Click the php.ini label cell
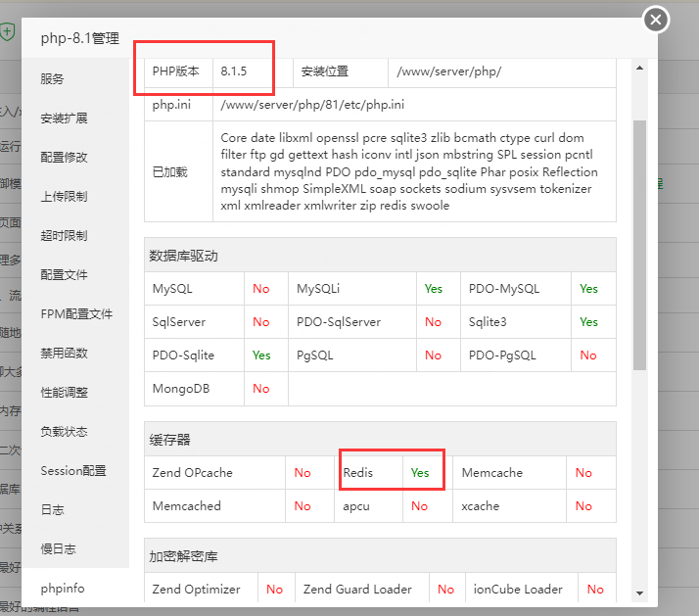 (178, 105)
